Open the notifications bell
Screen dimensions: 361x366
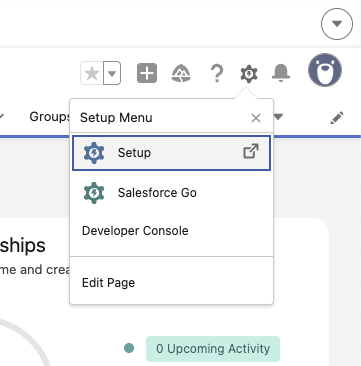(281, 73)
